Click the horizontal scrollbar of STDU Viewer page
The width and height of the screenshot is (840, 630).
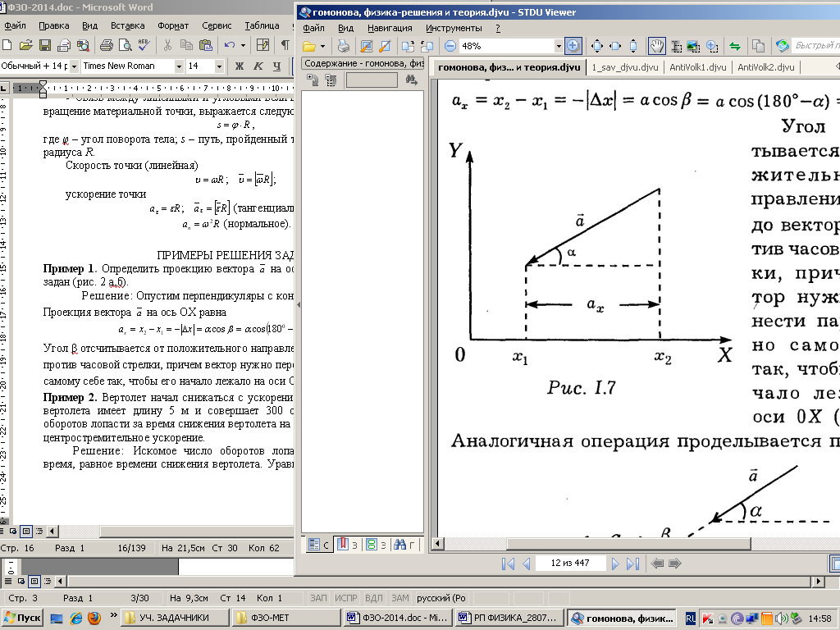click(628, 544)
